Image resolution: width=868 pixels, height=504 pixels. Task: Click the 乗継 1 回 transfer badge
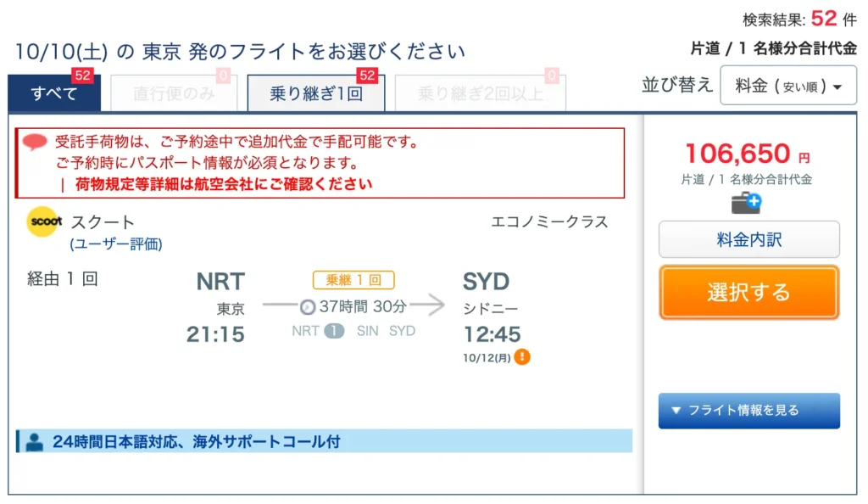pyautogui.click(x=353, y=280)
